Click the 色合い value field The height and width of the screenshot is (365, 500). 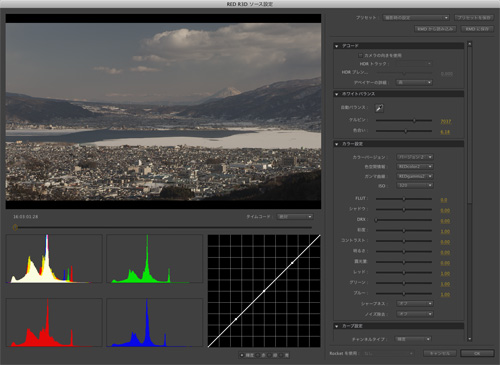[445, 132]
